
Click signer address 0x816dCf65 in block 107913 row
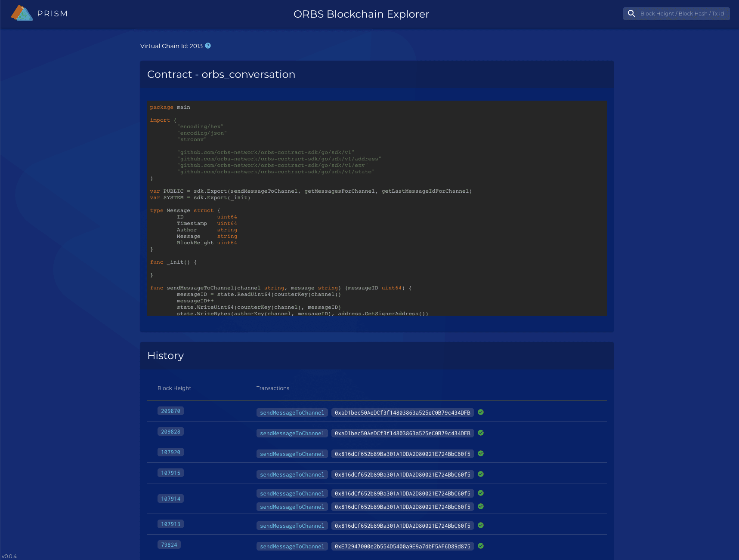[x=402, y=526]
